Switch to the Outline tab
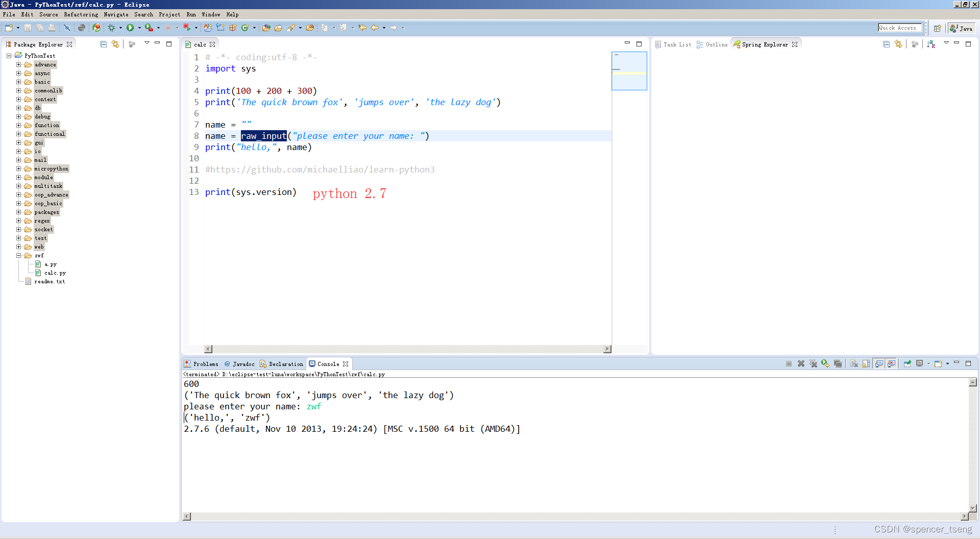The image size is (980, 539). tap(712, 44)
